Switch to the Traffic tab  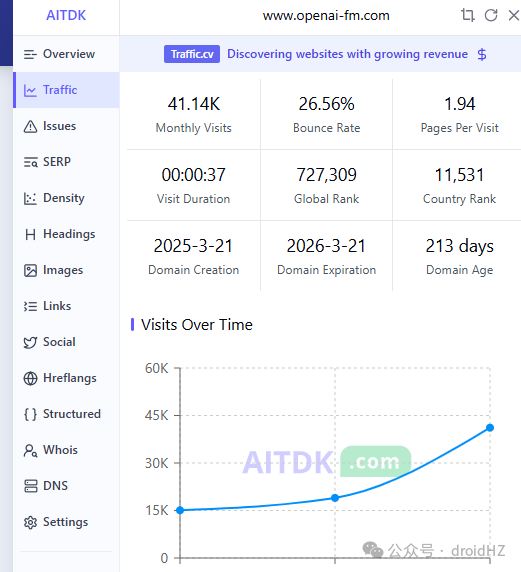pyautogui.click(x=66, y=90)
